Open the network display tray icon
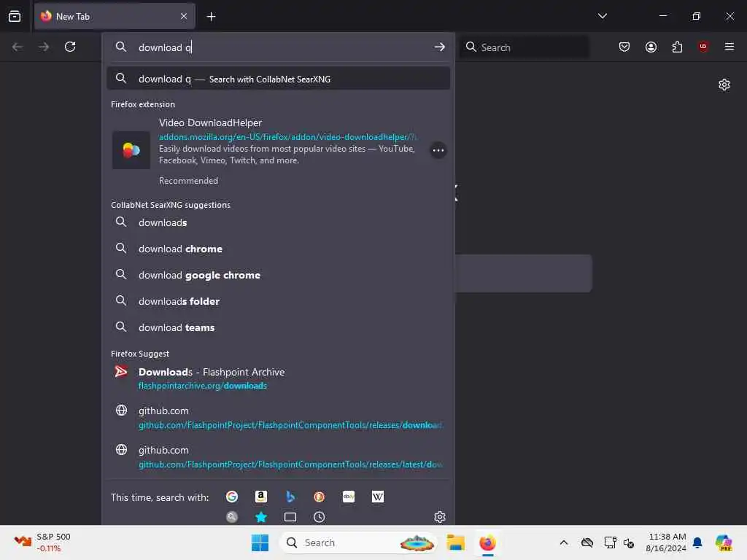This screenshot has height=560, width=747. pyautogui.click(x=610, y=542)
